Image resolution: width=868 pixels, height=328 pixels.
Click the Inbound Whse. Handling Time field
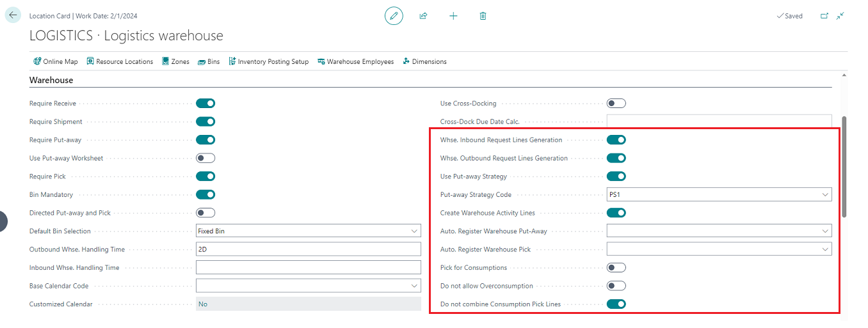[308, 268]
